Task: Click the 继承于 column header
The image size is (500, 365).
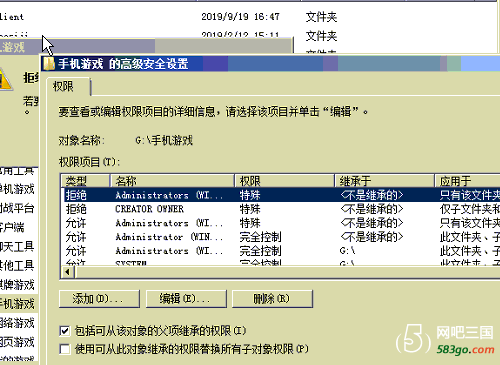Action: click(384, 181)
